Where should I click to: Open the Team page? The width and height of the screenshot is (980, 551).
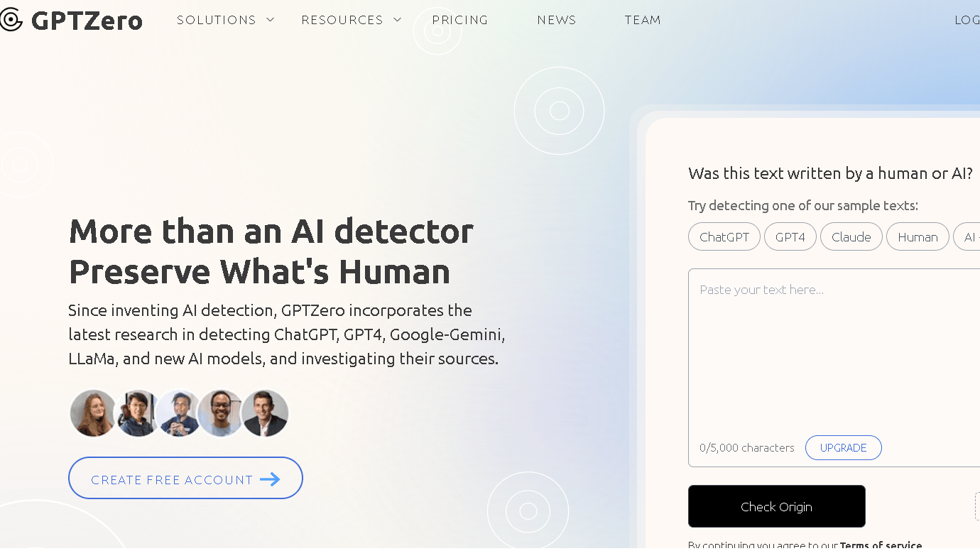643,20
